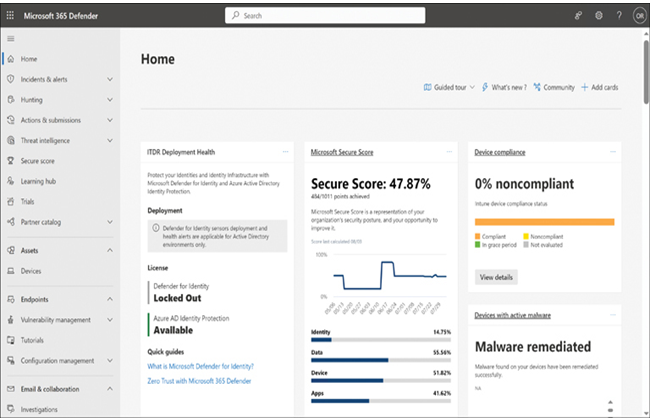Screen dimensions: 652x420
Task: Open ITDR Deployment Health card options ellipsis
Action: (285, 152)
